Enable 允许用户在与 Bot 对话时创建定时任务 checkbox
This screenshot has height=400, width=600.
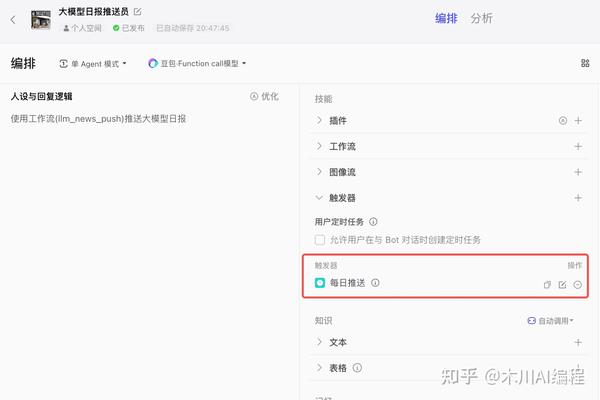[320, 240]
